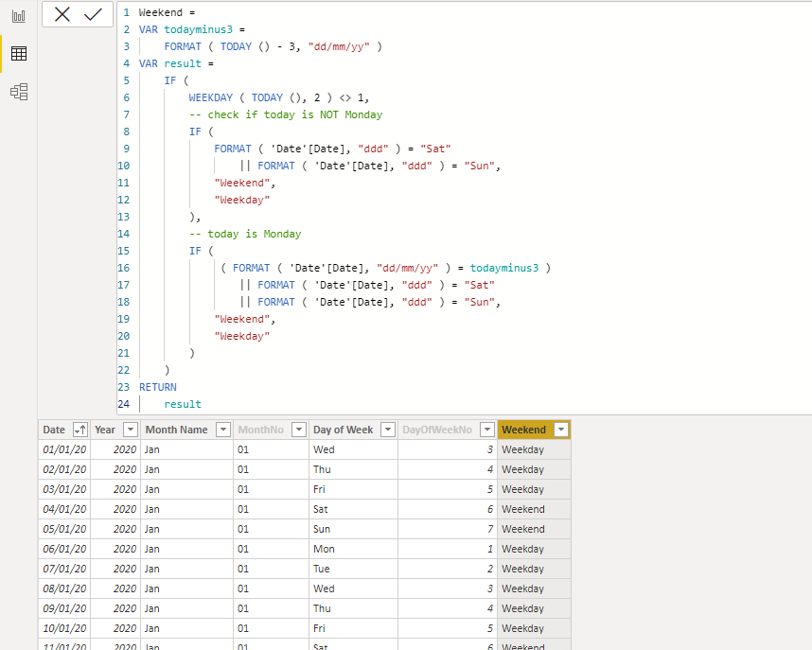Click DayOfWeekNo value 2 in Tue row

pos(448,569)
